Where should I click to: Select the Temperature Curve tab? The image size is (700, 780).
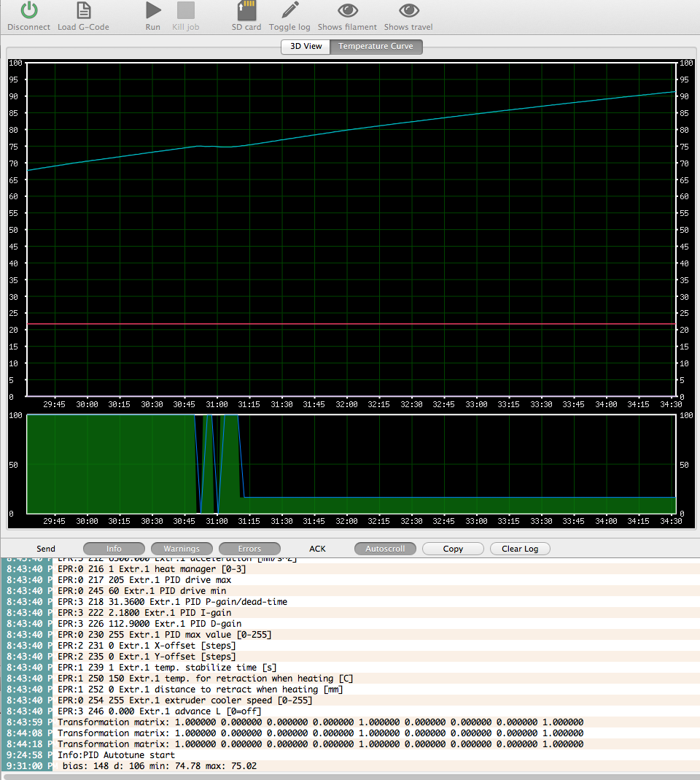click(376, 46)
